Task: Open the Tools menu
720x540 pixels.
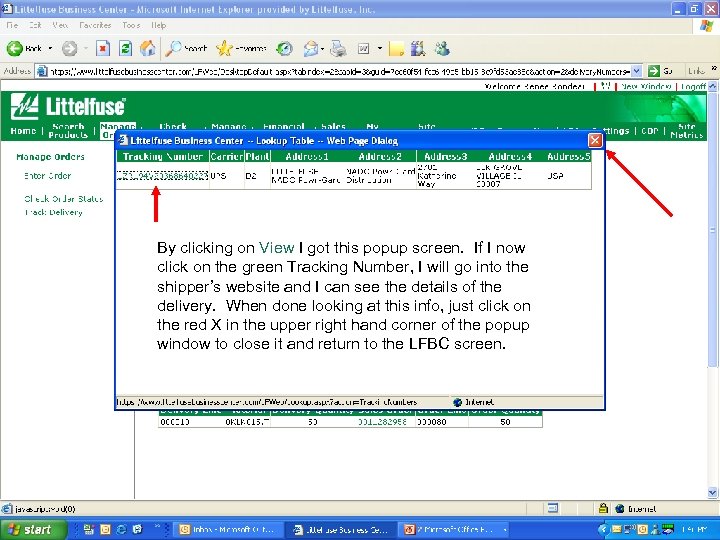Action: point(131,25)
